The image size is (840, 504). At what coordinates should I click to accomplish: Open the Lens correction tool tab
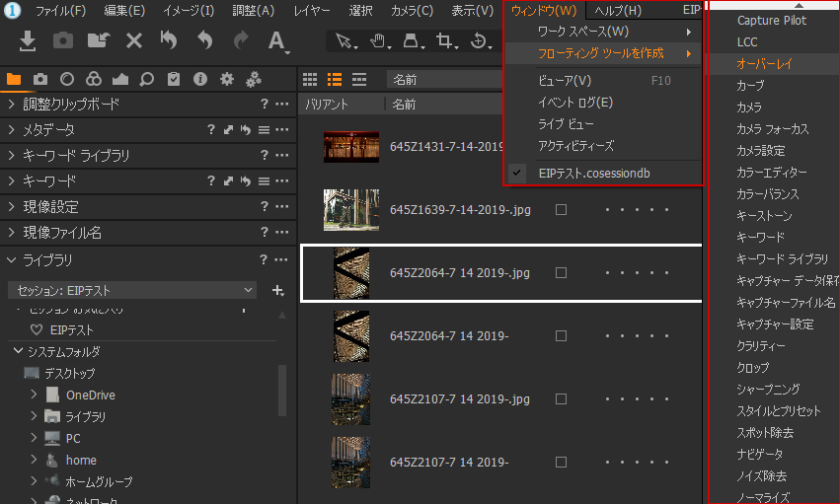point(66,79)
